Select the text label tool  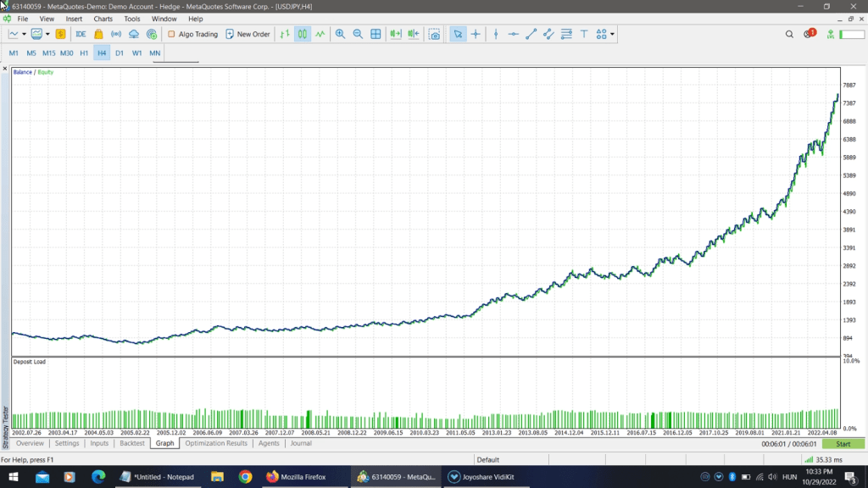click(x=584, y=35)
